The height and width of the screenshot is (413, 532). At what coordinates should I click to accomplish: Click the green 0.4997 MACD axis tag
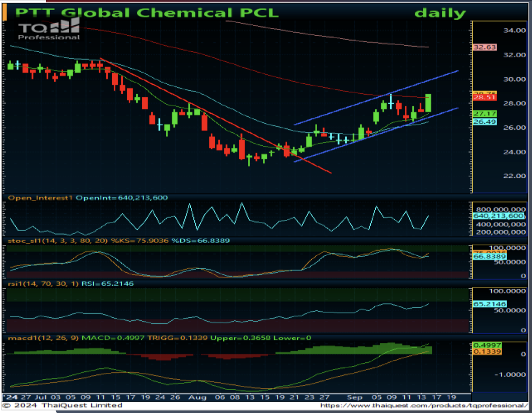pyautogui.click(x=487, y=345)
